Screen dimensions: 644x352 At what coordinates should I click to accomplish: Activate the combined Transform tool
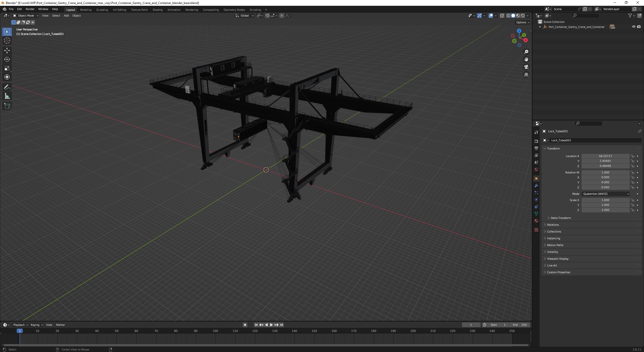click(x=7, y=77)
